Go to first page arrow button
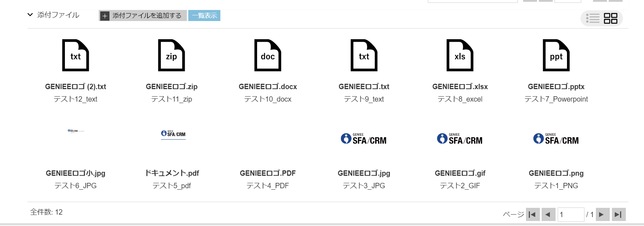644x226 pixels. 533,215
